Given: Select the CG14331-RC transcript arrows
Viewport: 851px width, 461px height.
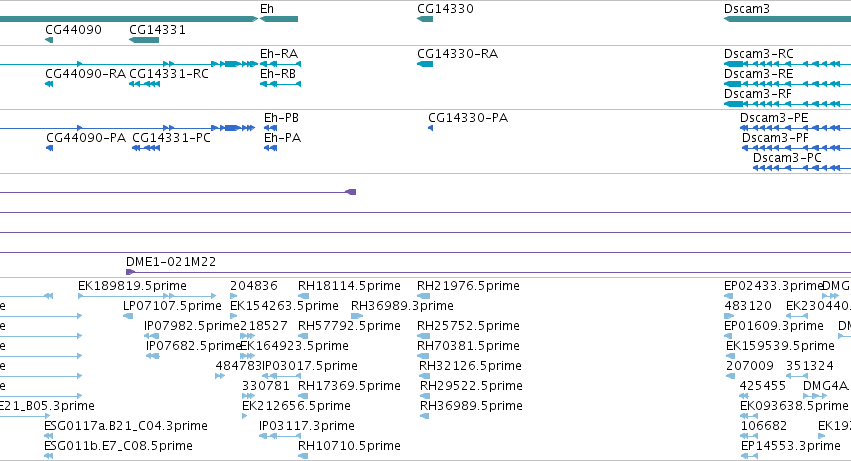Looking at the screenshot, I should pos(144,84).
